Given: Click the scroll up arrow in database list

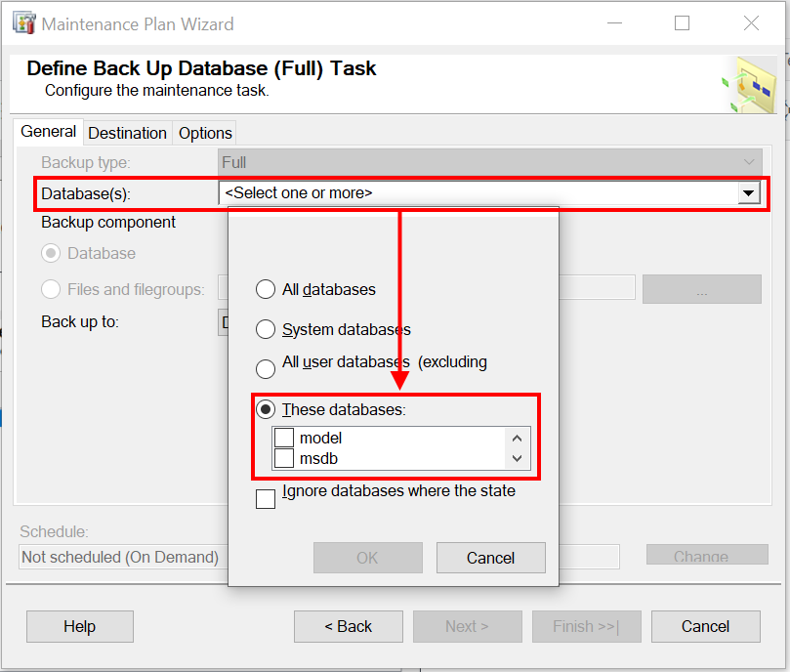Looking at the screenshot, I should pyautogui.click(x=517, y=439).
